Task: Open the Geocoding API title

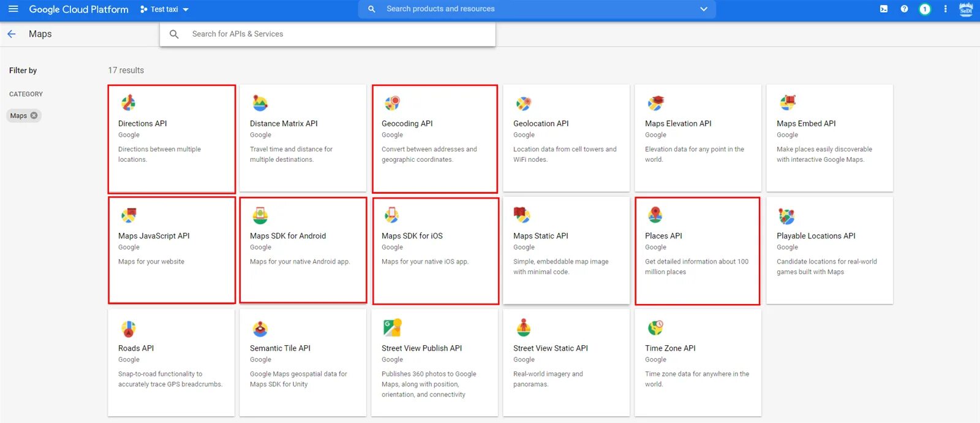Action: [x=407, y=123]
